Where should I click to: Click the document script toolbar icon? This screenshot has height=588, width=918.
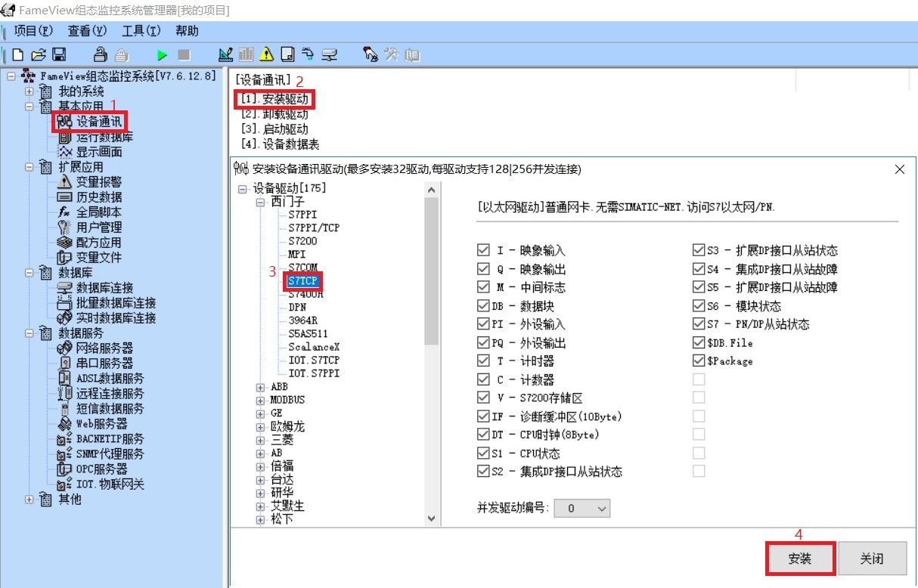287,54
